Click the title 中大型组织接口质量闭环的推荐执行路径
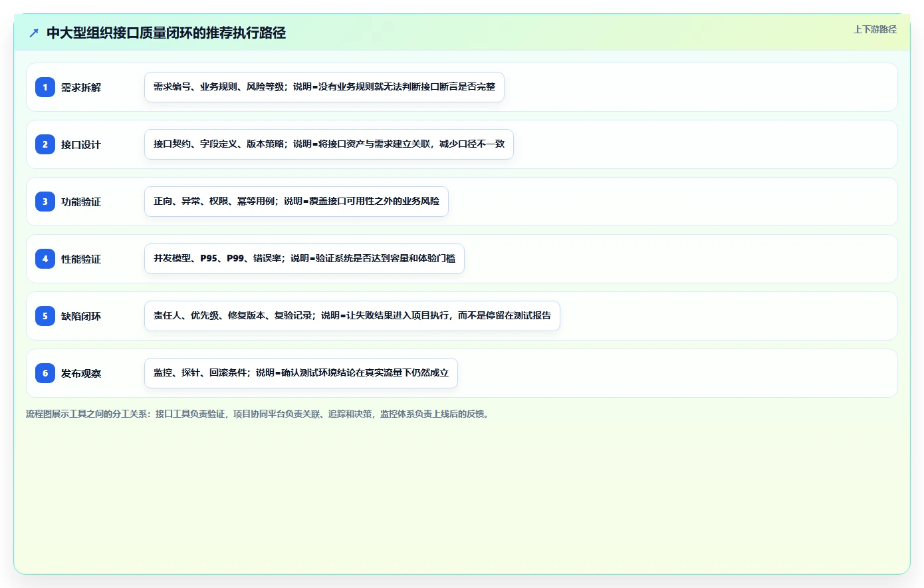Image resolution: width=924 pixels, height=588 pixels. tap(166, 33)
